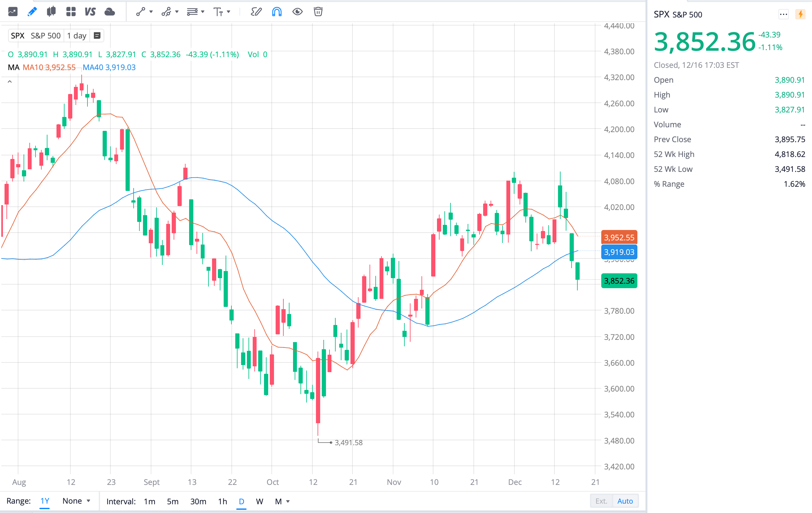812x513 pixels.
Task: Open the cloud sync icon
Action: (x=110, y=12)
